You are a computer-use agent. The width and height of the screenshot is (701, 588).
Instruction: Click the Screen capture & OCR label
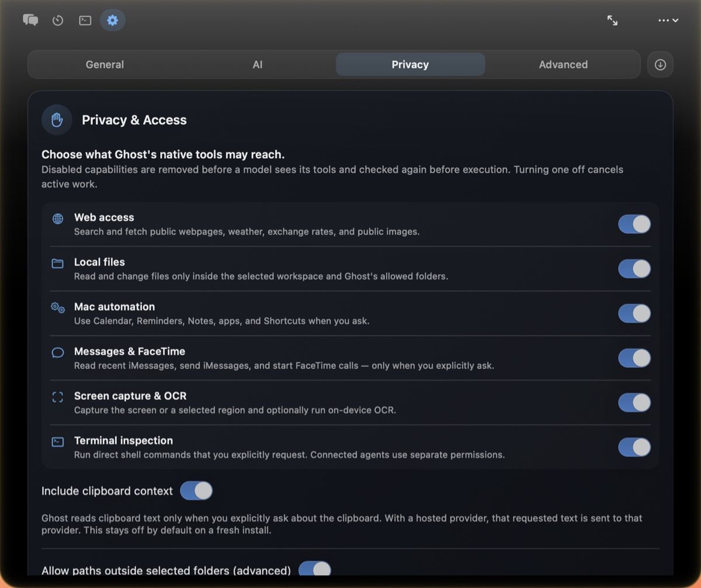(130, 396)
